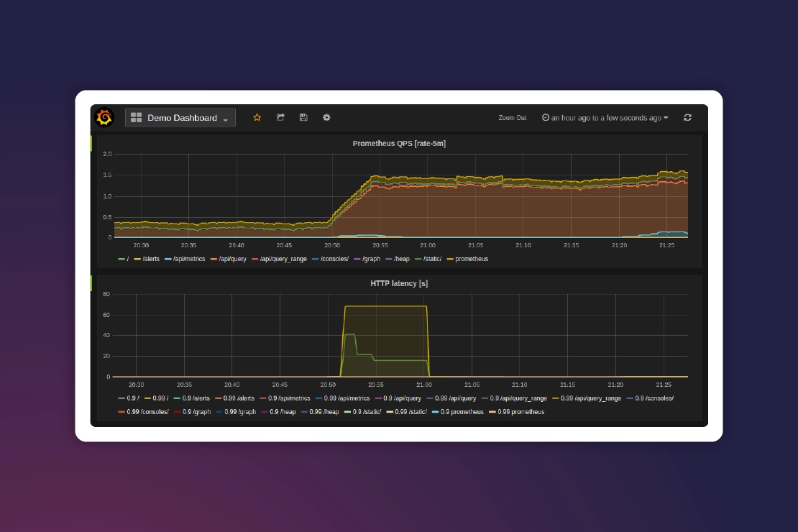Toggle the 0.9 /graph latency series

[193, 413]
